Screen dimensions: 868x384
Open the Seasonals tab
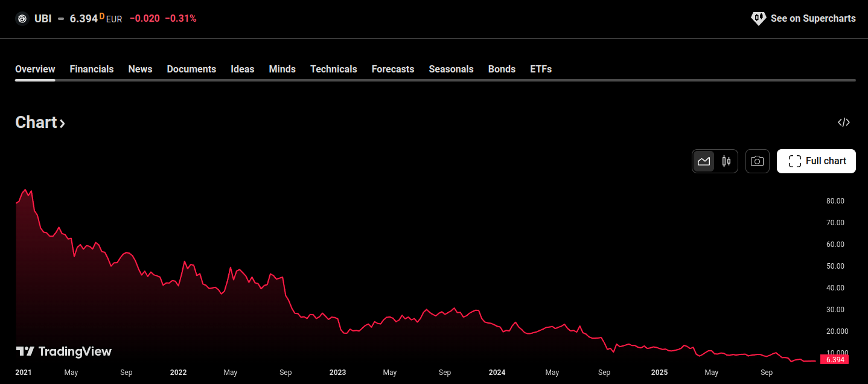tap(451, 69)
